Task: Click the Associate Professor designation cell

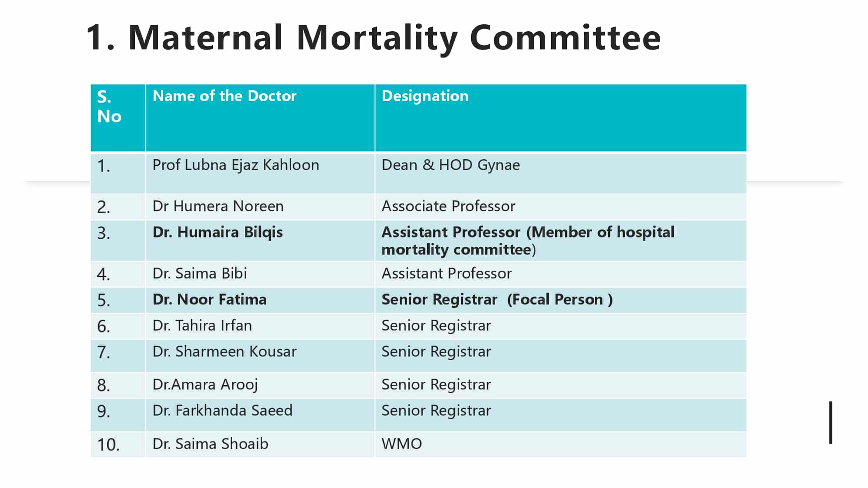Action: point(561,206)
